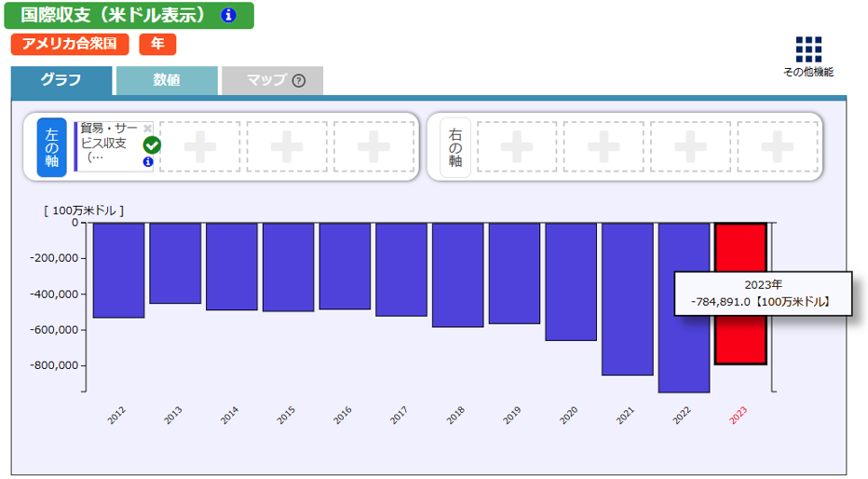Add indicator in fourth left-axis plus slot

(373, 146)
